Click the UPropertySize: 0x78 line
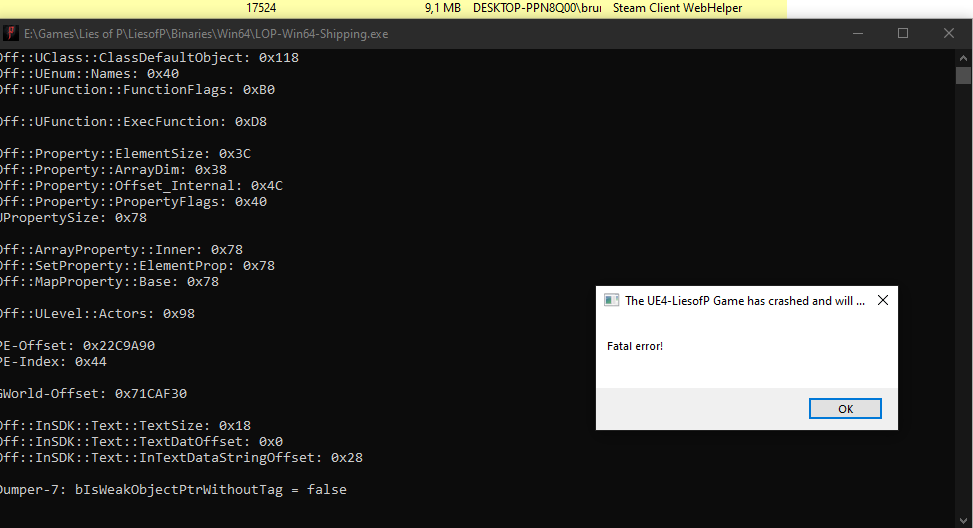Viewport: 973px width, 528px height. pos(73,218)
